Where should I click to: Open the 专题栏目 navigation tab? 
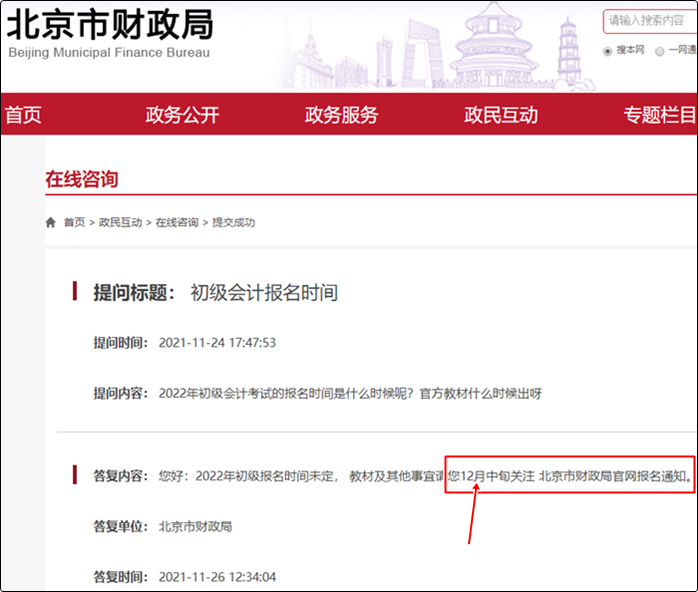660,115
